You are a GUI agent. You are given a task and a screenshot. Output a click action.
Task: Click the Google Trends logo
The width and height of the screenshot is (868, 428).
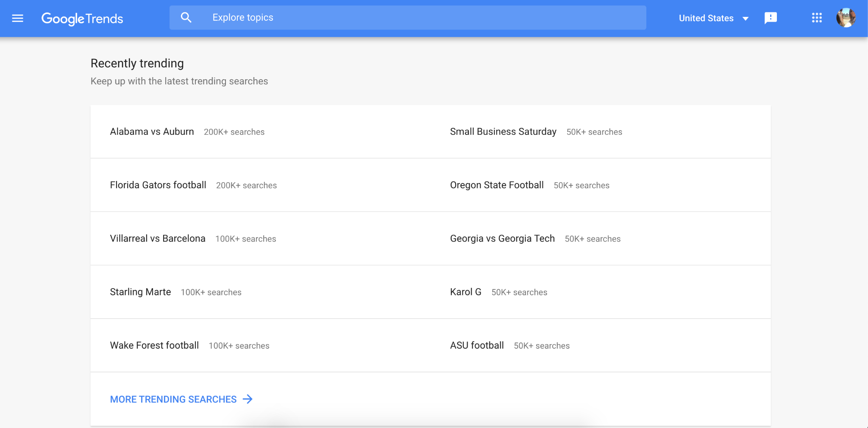(82, 19)
